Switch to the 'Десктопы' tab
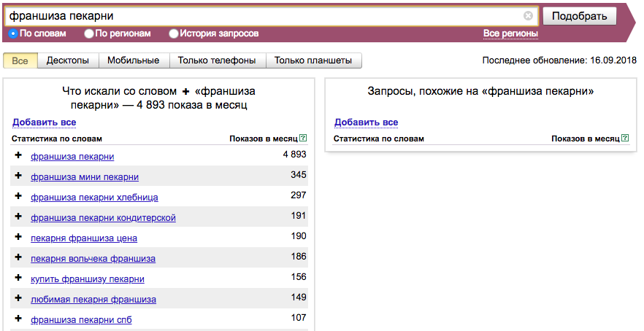 (x=68, y=61)
